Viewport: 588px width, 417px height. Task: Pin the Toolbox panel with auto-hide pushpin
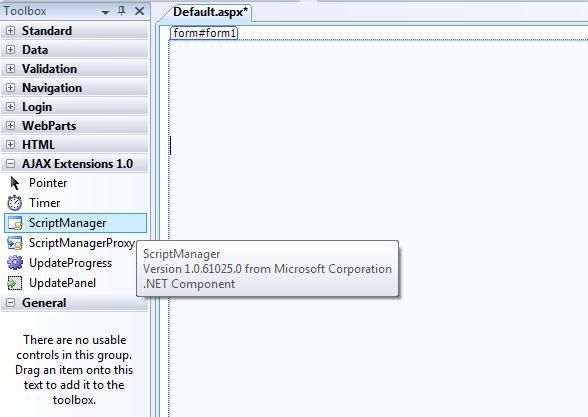click(x=122, y=11)
